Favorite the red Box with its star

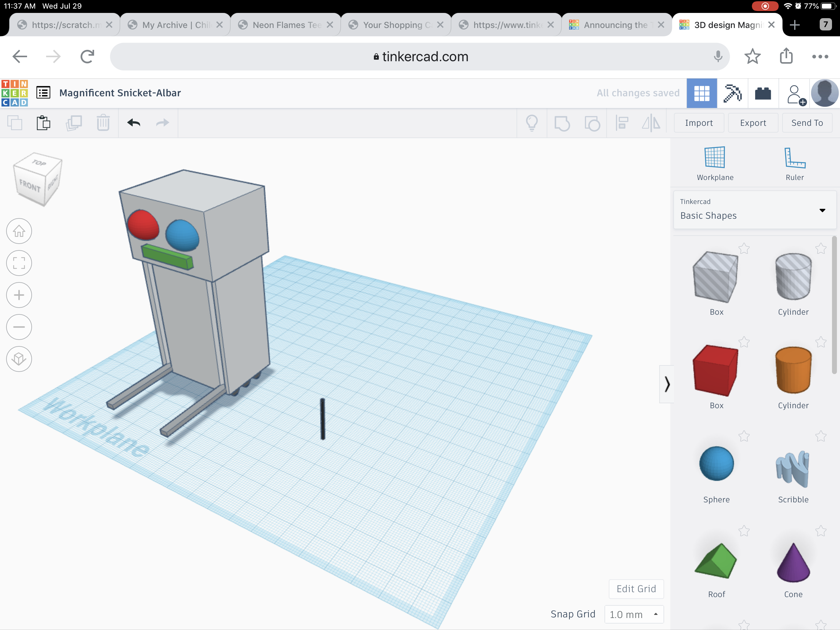pyautogui.click(x=744, y=342)
